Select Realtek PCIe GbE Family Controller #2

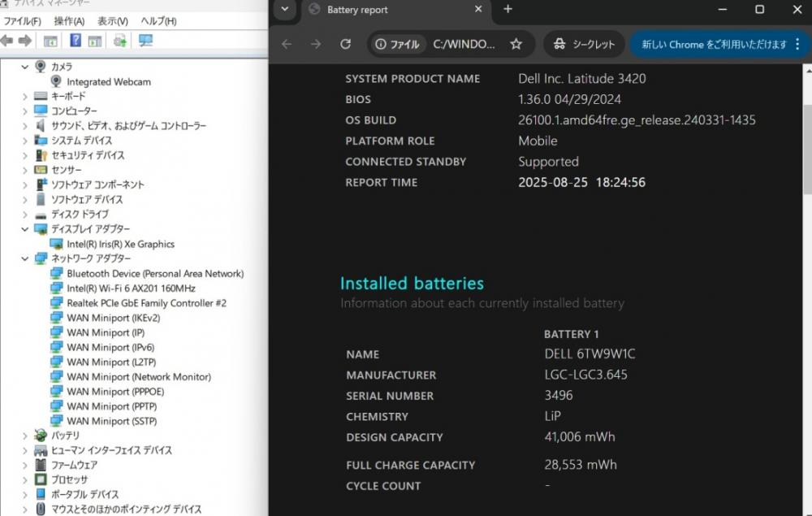pos(146,303)
